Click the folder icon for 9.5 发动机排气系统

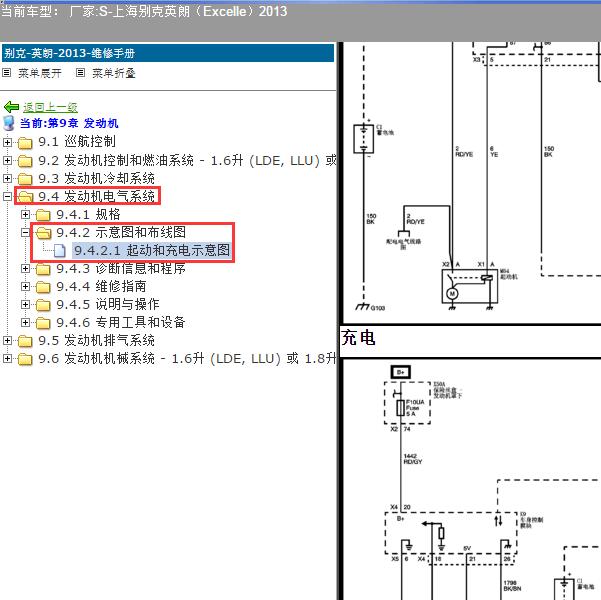25,341
